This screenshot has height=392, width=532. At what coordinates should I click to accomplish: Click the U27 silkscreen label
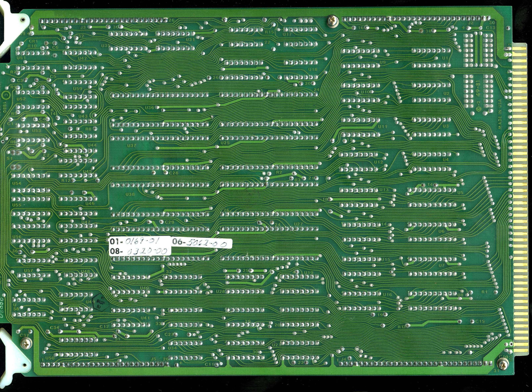coord(298,224)
